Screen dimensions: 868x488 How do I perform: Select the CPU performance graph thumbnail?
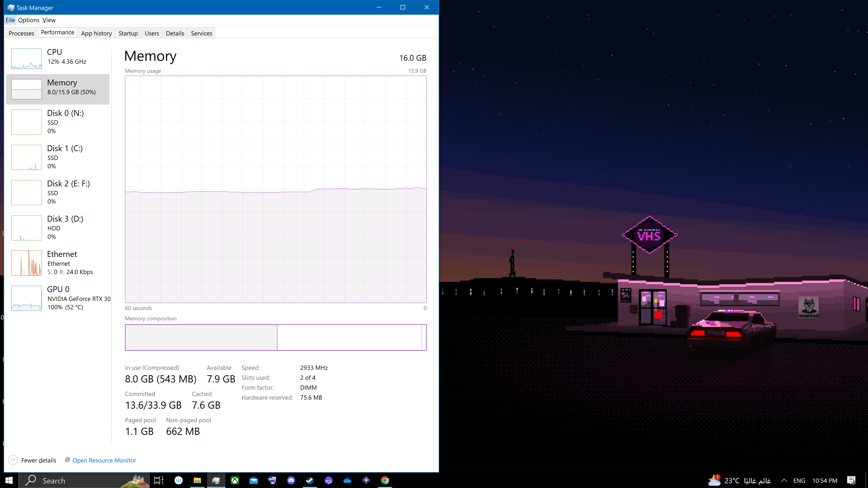[x=26, y=59]
